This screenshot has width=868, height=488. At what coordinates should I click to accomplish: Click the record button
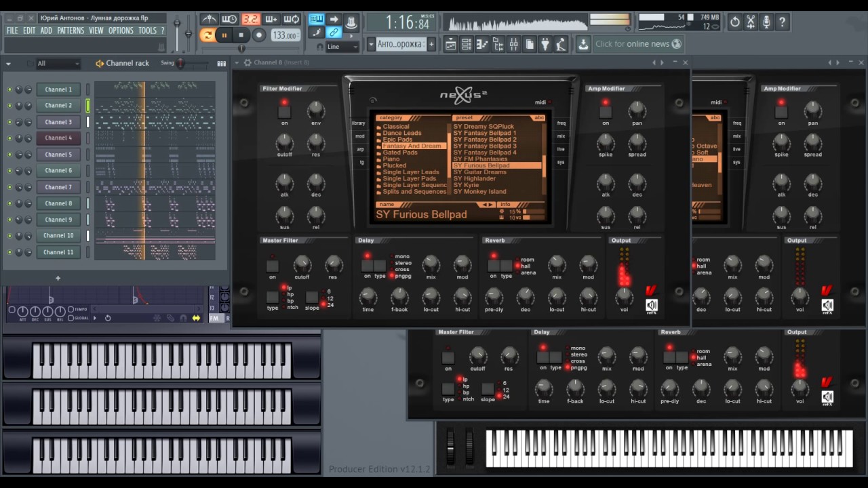pos(258,35)
